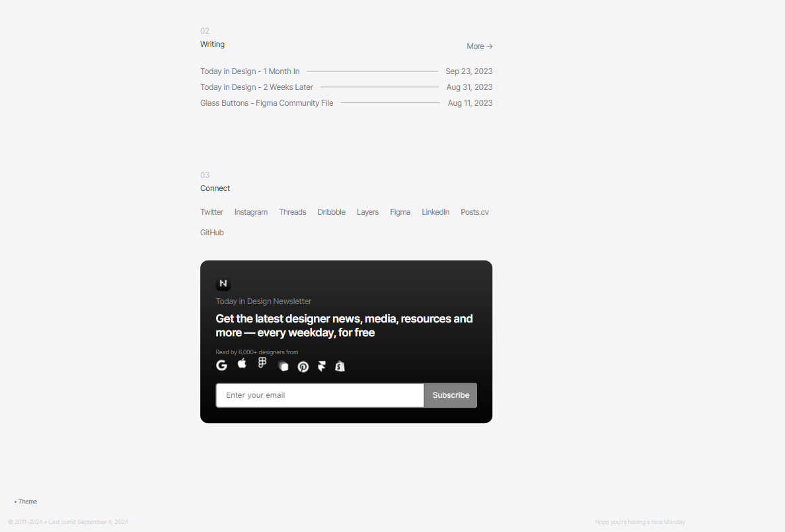Viewport: 785px width, 532px height.
Task: Open the GitHub link
Action: click(x=211, y=233)
